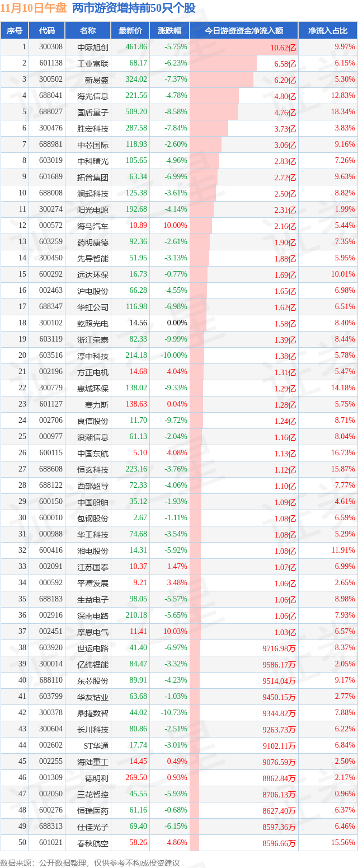
Task: Click the 涨跌幅 column header
Action: pyautogui.click(x=169, y=31)
